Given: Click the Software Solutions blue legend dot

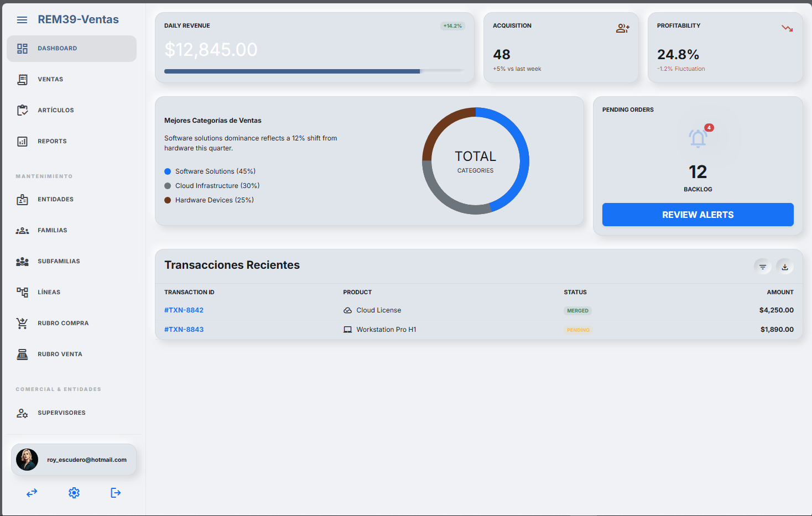Looking at the screenshot, I should coord(168,171).
